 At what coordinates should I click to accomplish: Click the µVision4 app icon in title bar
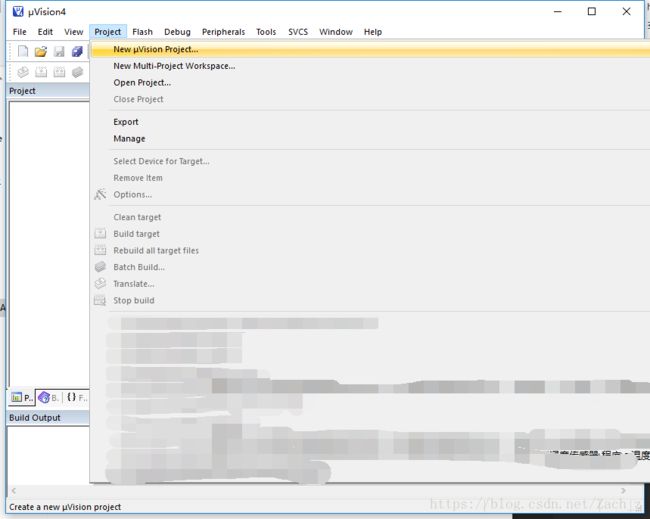[18, 12]
